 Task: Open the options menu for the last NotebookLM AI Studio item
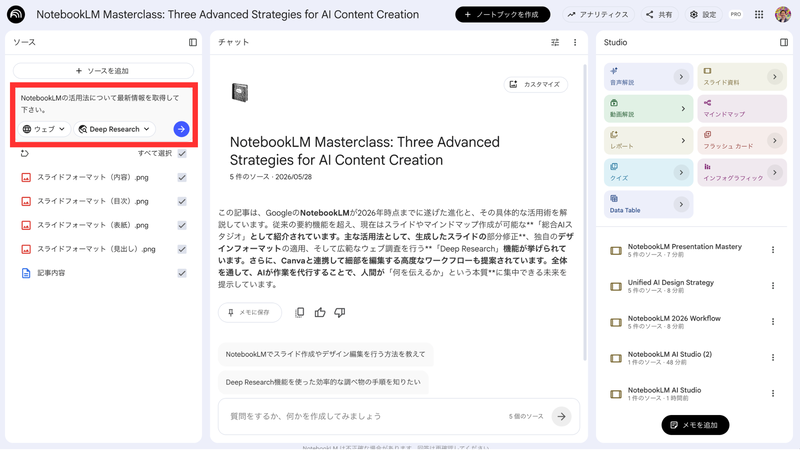[x=773, y=393]
